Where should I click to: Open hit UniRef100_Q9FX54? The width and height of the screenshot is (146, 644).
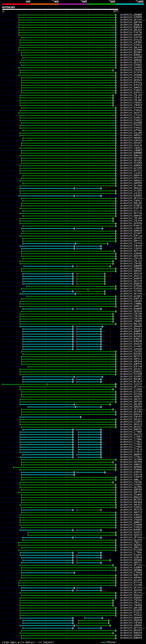131,22
